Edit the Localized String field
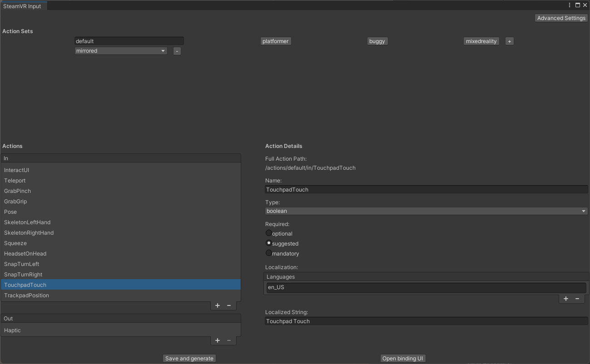The image size is (590, 364). pyautogui.click(x=426, y=321)
